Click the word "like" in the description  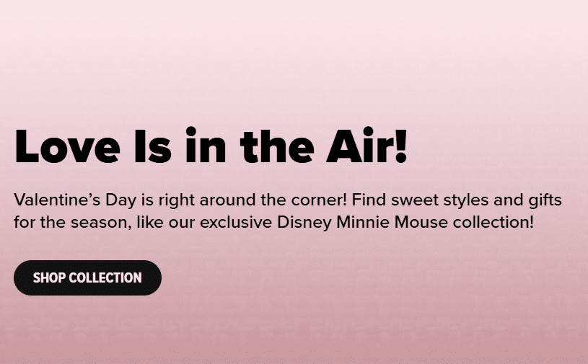pyautogui.click(x=148, y=221)
